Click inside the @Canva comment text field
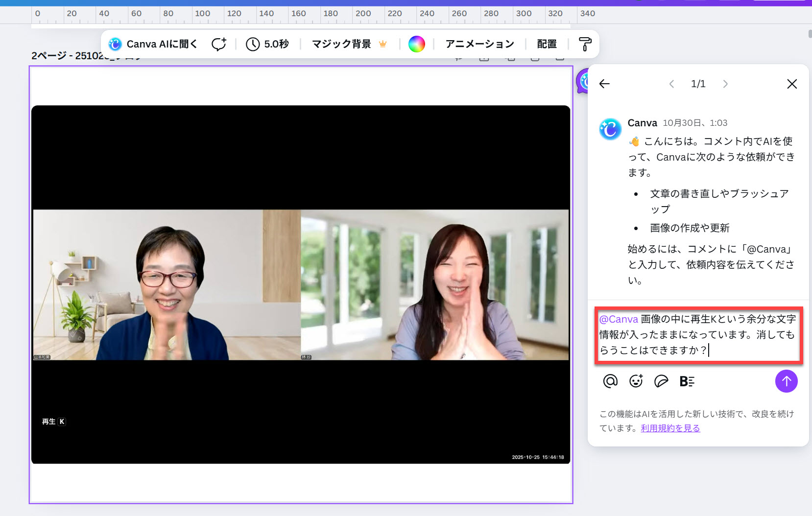 tap(697, 335)
